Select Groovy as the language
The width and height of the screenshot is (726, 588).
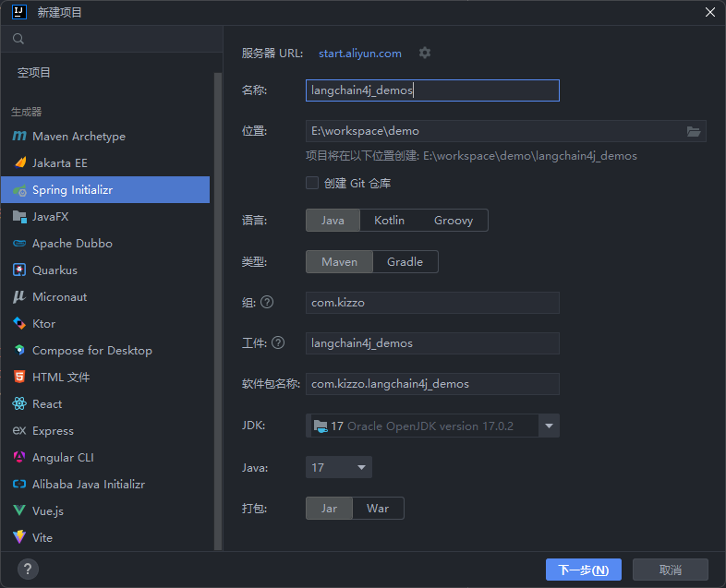point(454,221)
